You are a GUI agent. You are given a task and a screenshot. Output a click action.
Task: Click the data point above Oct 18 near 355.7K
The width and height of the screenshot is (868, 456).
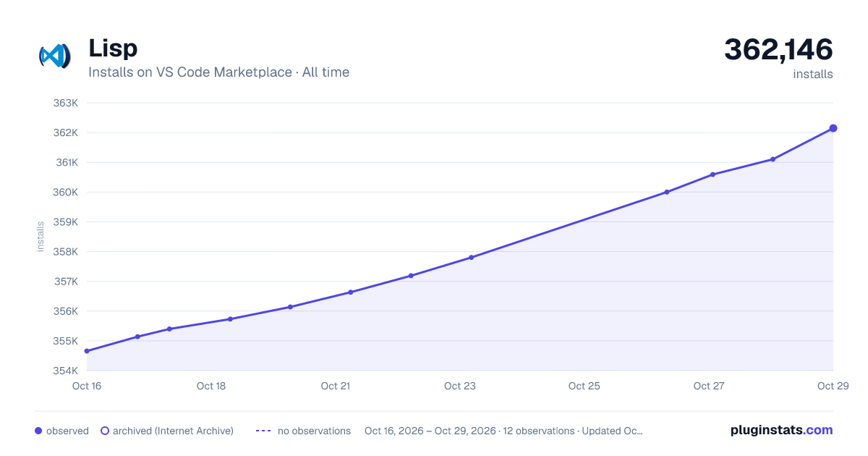coord(230,319)
